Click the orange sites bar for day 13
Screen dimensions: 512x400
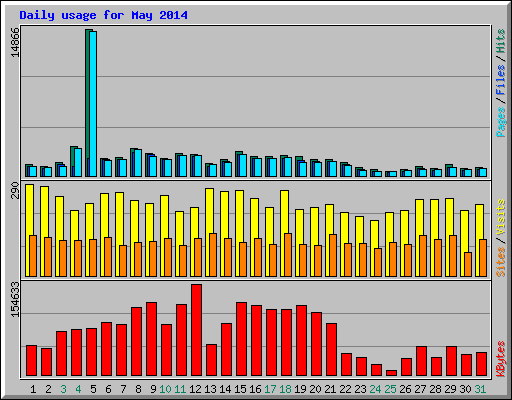pos(213,255)
